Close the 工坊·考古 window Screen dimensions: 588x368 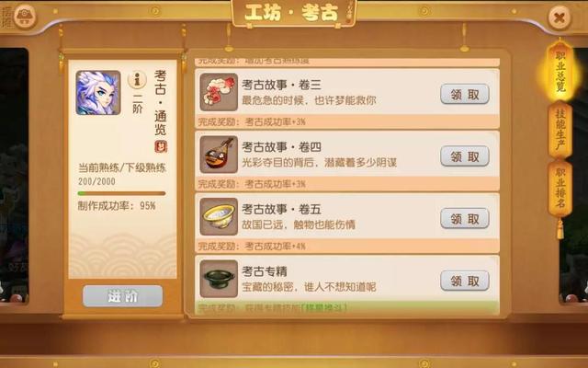[x=560, y=17]
